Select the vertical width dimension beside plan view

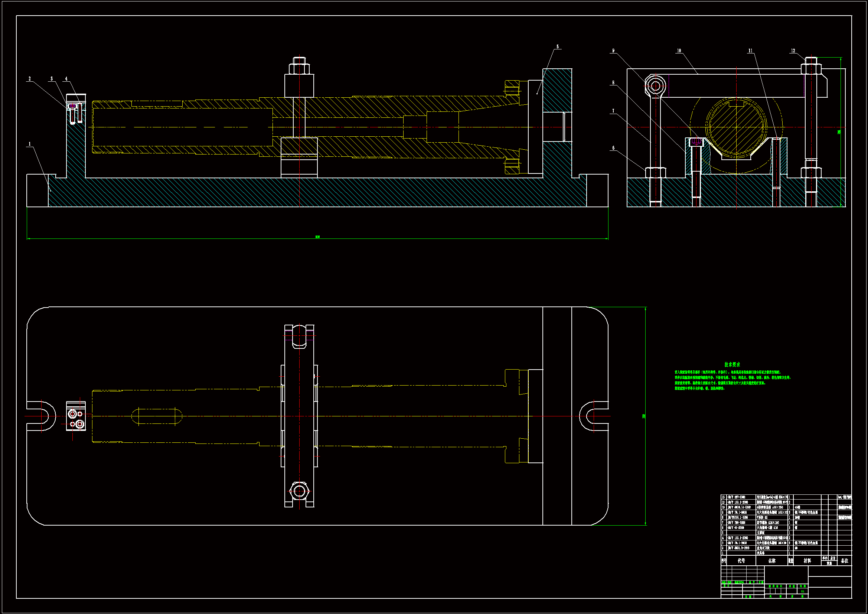(644, 416)
